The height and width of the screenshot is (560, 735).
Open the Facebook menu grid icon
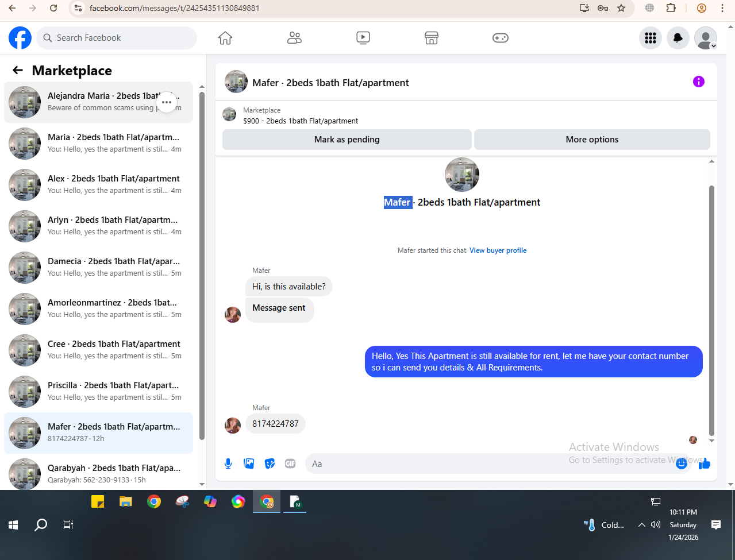coord(651,38)
